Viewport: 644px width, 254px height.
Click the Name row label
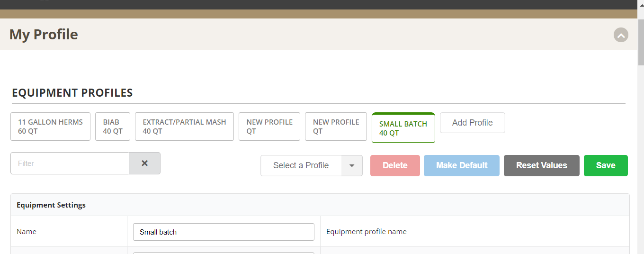pyautogui.click(x=27, y=232)
